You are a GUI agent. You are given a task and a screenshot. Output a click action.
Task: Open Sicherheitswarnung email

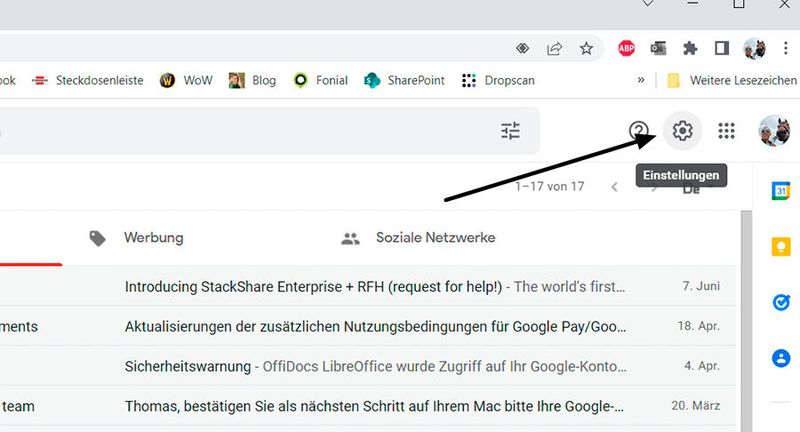367,366
